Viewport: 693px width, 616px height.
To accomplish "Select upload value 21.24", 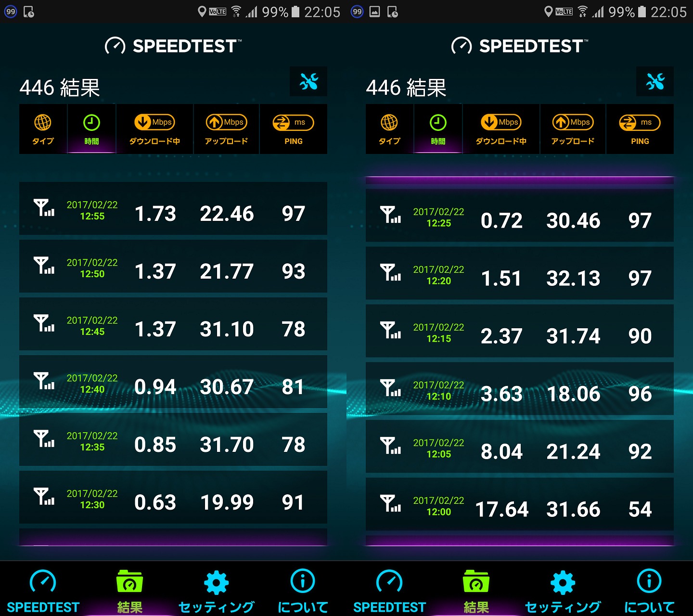I will pyautogui.click(x=573, y=451).
